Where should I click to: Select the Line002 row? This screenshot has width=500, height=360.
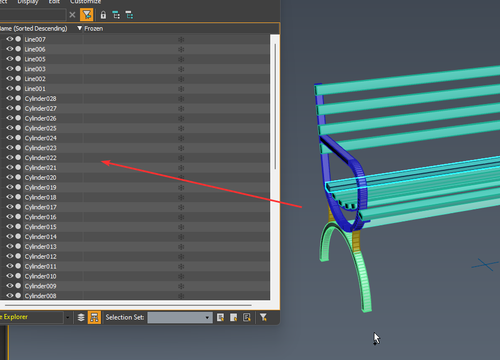tap(135, 79)
